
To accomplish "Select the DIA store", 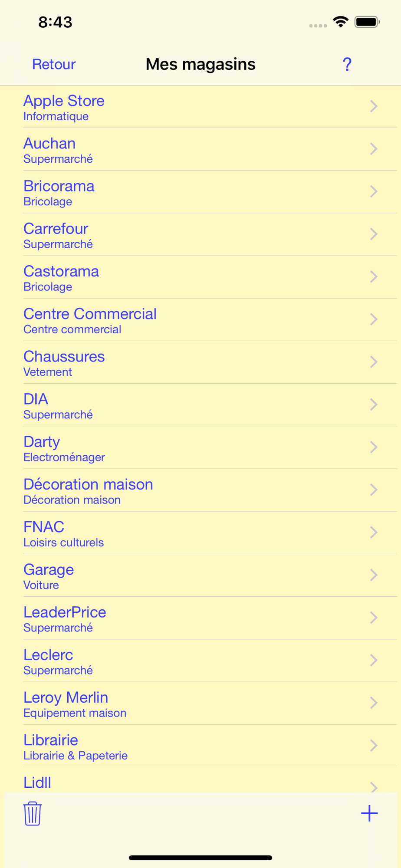I will click(x=200, y=405).
